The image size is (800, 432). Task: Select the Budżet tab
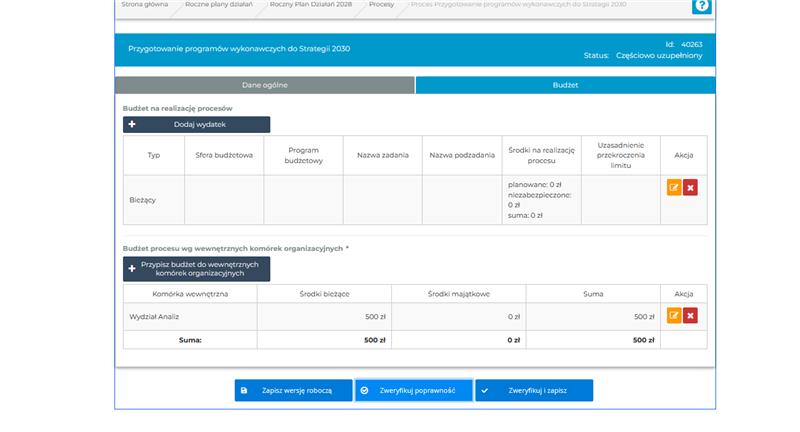tap(565, 85)
